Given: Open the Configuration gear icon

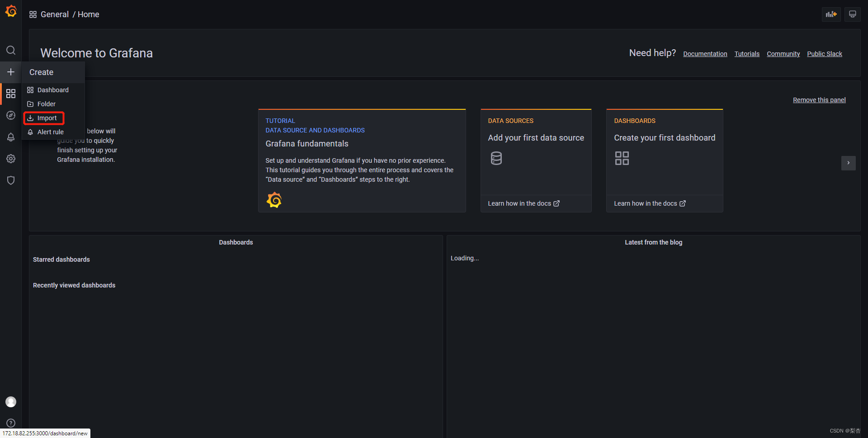Looking at the screenshot, I should [11, 159].
